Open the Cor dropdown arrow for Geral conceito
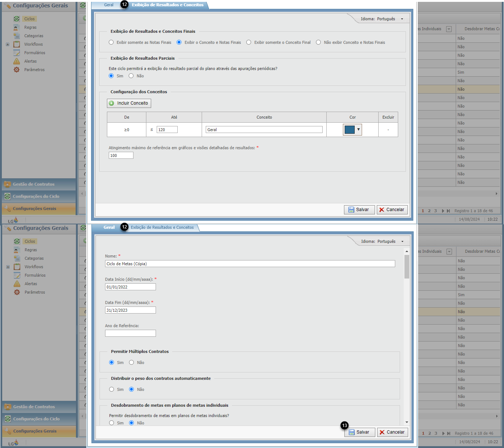504x448 pixels. tap(358, 130)
